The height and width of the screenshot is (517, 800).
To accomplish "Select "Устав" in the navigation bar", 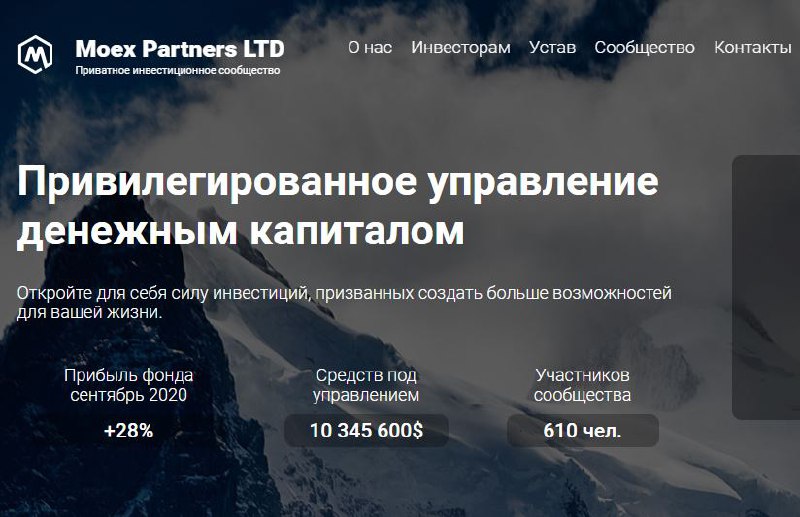I will pos(553,47).
